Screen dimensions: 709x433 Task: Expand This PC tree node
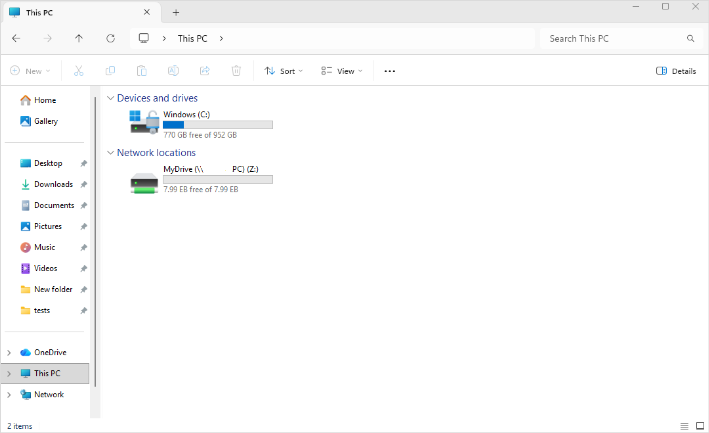(9, 373)
